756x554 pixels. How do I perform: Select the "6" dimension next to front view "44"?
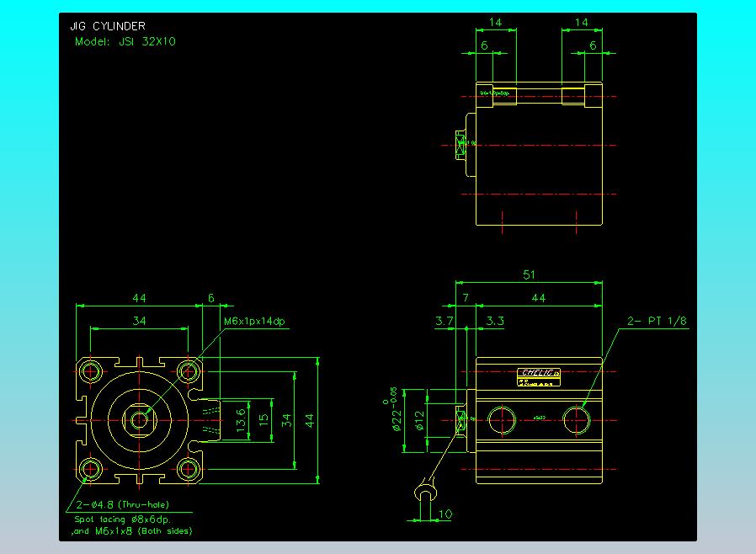tap(210, 297)
